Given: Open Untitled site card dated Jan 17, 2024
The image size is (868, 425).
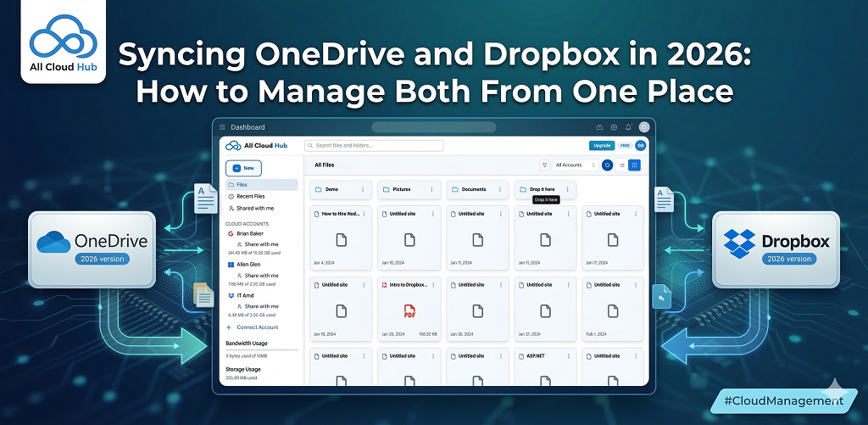Looking at the screenshot, I should 613,238.
